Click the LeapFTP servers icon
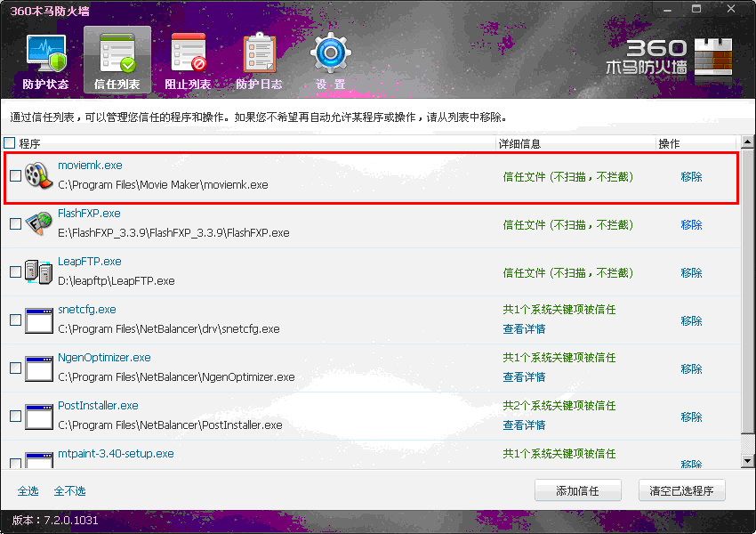This screenshot has height=534, width=756. tap(38, 271)
